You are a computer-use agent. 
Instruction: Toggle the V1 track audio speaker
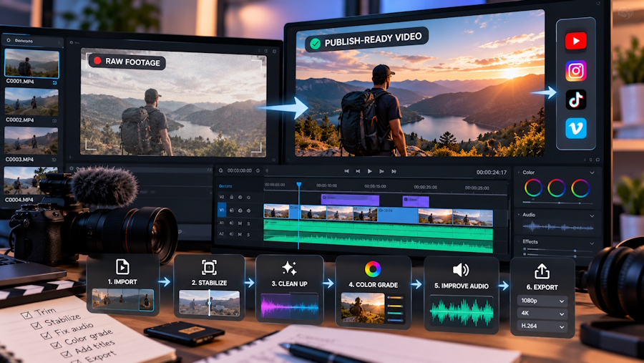coord(240,210)
